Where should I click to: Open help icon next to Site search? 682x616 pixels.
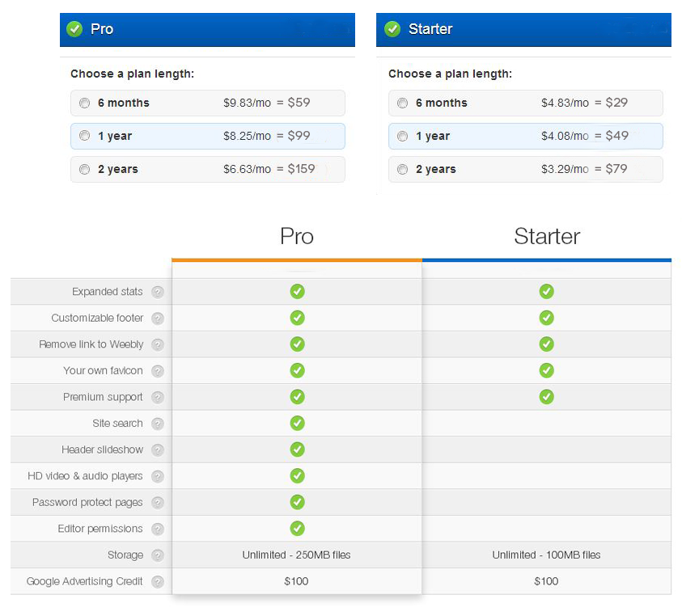coord(158,424)
